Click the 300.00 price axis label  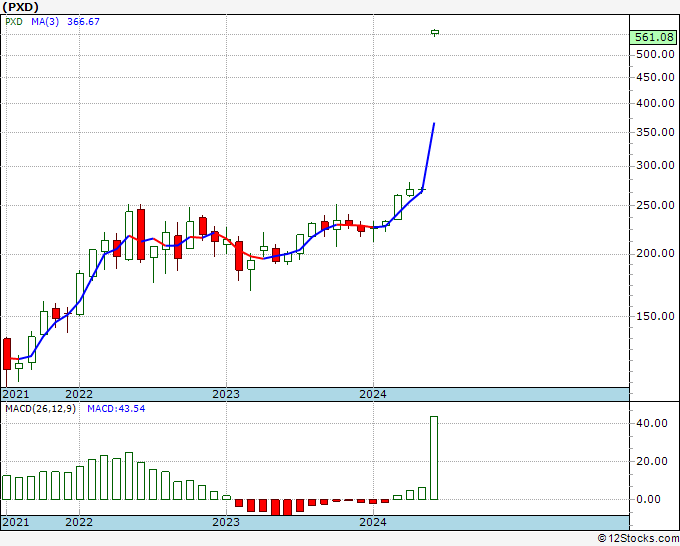pyautogui.click(x=655, y=165)
